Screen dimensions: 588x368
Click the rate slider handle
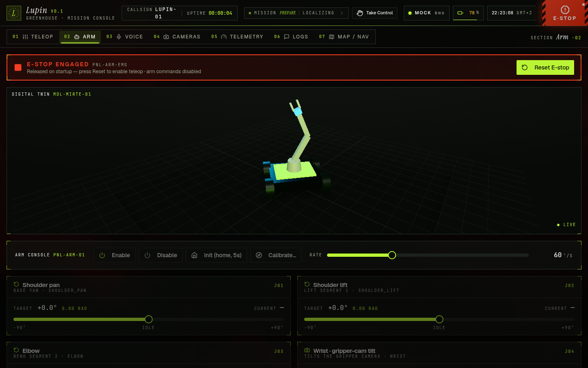[x=392, y=255]
